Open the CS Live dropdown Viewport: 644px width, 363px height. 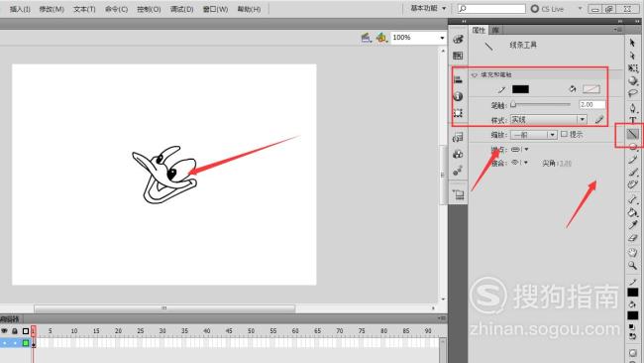click(x=581, y=8)
